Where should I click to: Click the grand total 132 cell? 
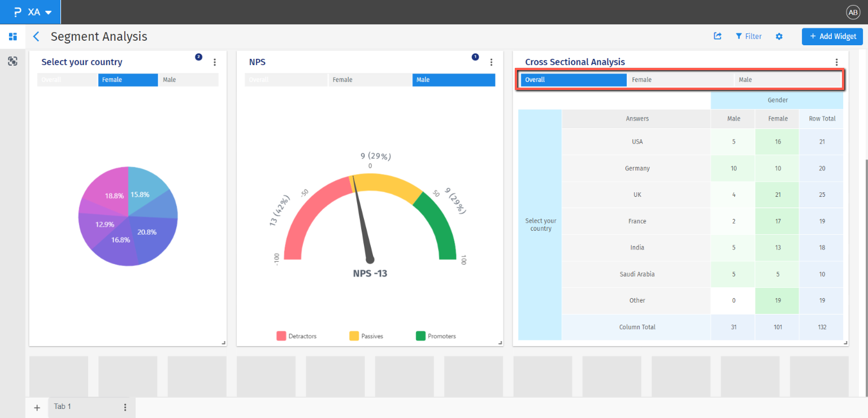pos(822,327)
